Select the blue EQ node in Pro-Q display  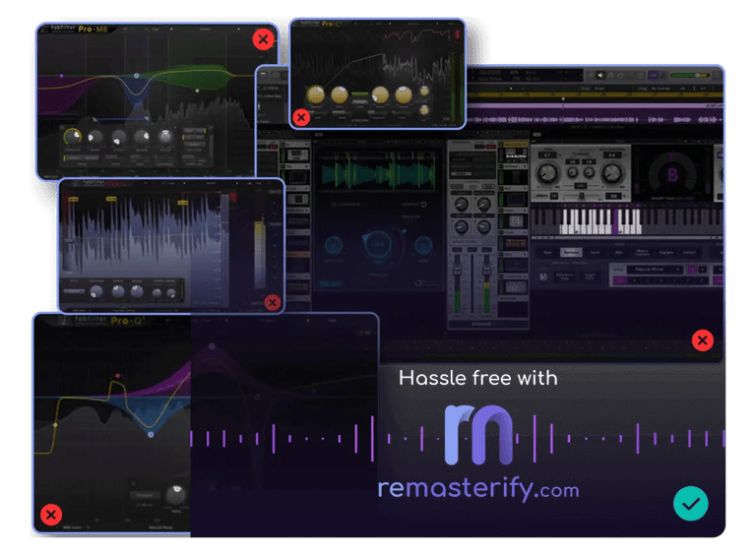(151, 434)
